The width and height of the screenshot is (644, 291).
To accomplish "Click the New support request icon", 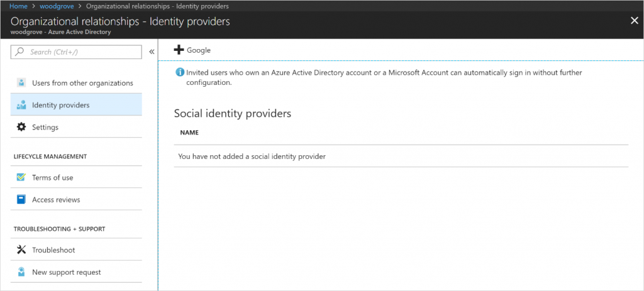I will coord(21,272).
